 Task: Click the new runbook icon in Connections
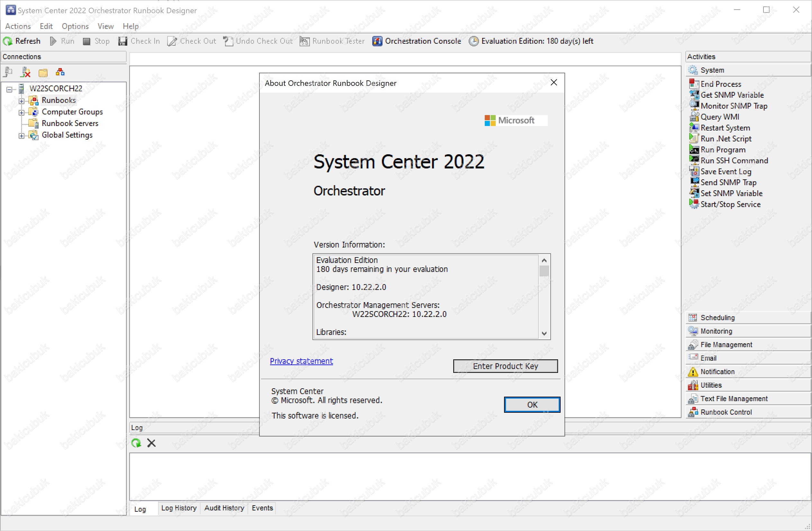point(60,72)
